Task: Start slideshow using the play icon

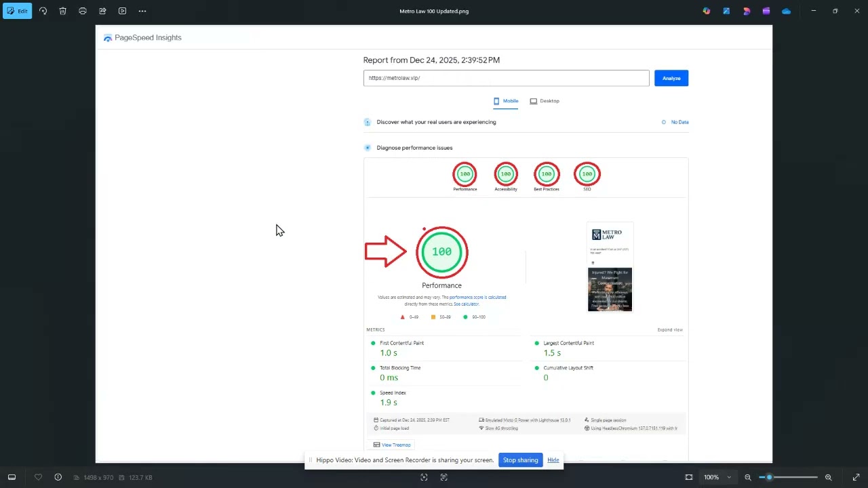Action: [122, 11]
